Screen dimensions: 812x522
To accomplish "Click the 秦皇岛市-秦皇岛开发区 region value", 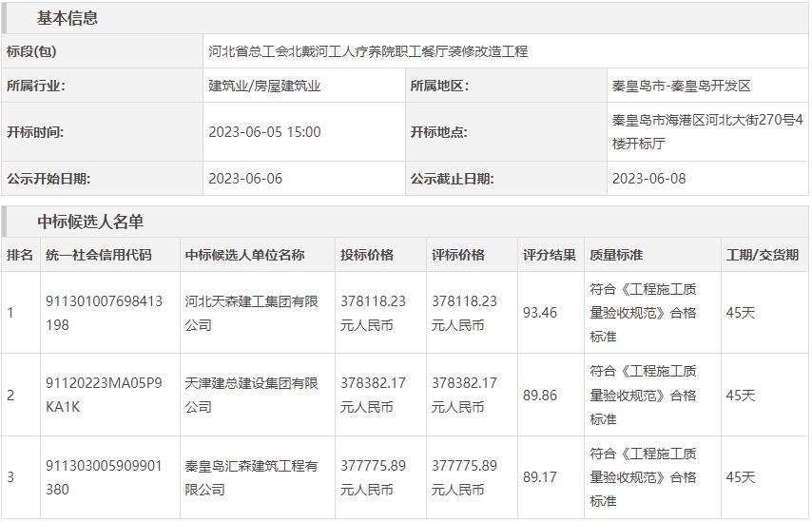I will [x=681, y=86].
